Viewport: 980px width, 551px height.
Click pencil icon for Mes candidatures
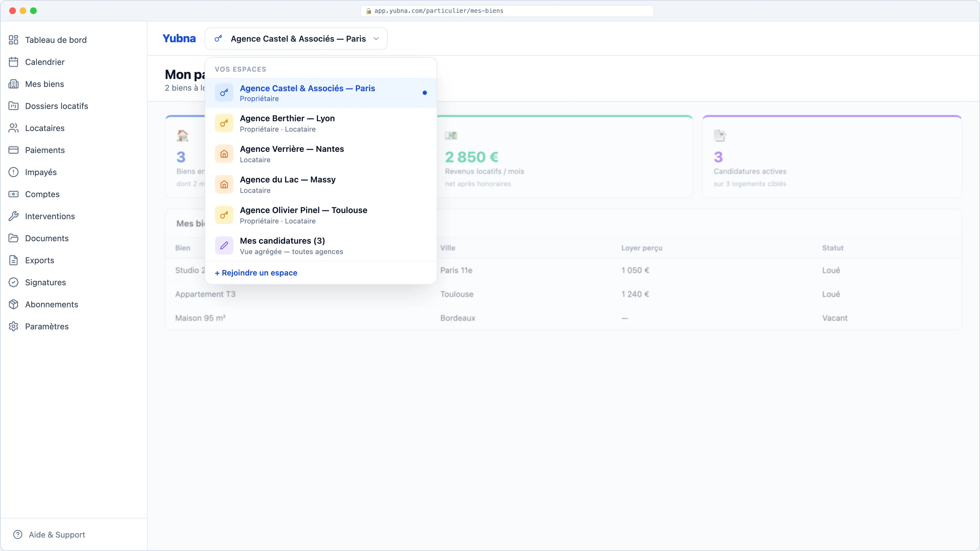click(x=224, y=246)
